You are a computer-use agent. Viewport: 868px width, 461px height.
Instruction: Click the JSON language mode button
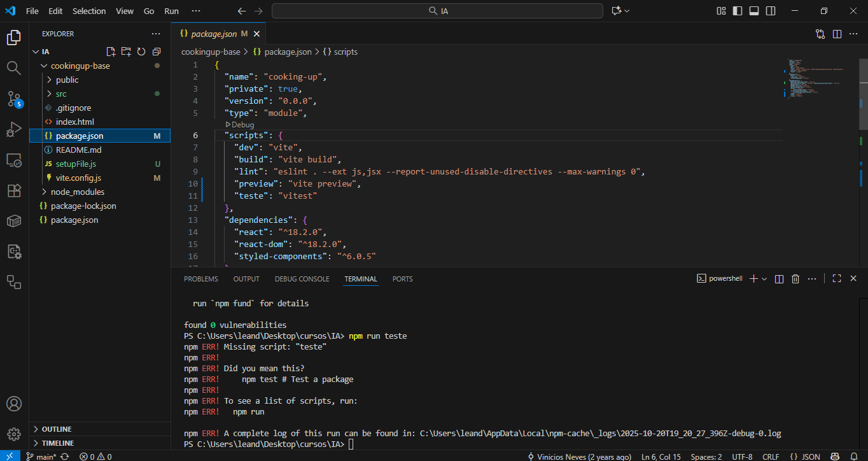[x=805, y=457]
